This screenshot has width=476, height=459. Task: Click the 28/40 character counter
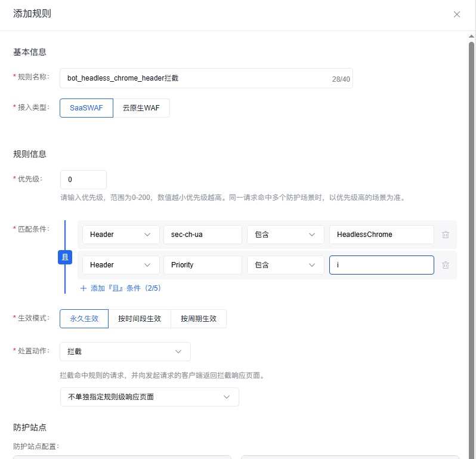(341, 79)
